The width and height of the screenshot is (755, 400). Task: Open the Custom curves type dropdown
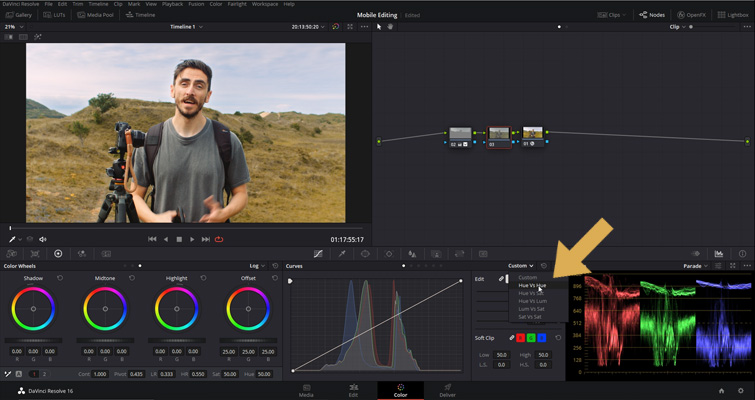pos(521,266)
